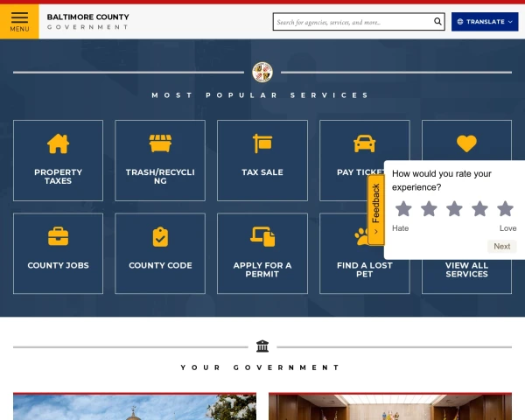Collapse the Feedback side tab
This screenshot has height=420, width=525.
click(x=376, y=209)
